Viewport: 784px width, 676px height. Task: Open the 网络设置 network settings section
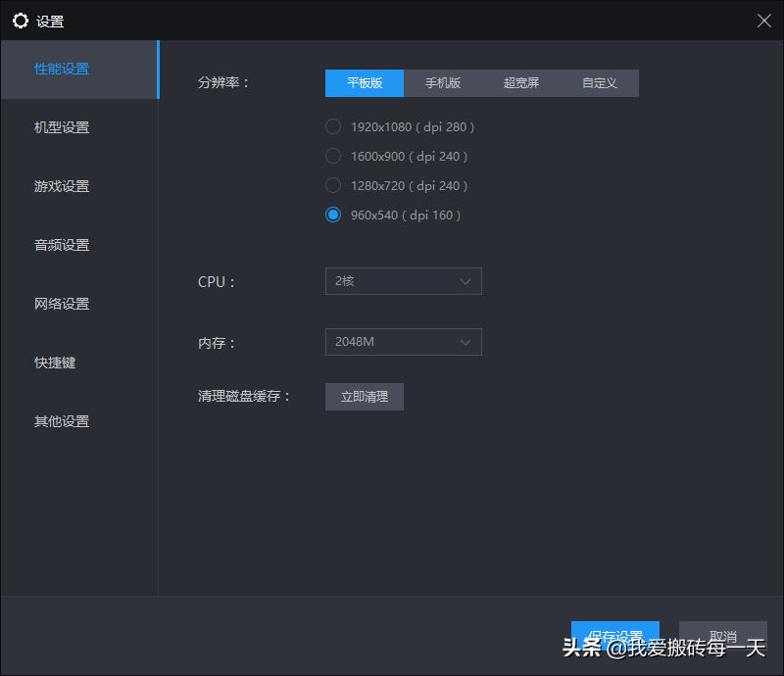(63, 304)
